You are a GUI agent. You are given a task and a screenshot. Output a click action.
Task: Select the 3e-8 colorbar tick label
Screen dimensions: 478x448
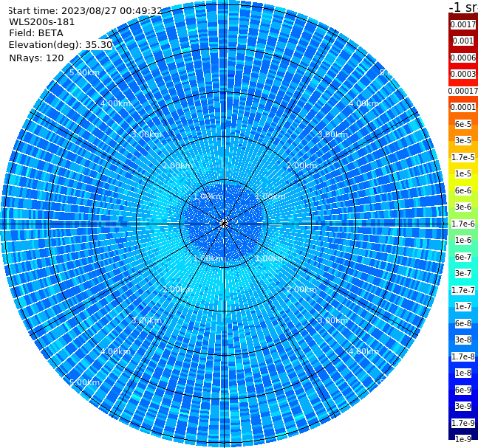tap(463, 340)
